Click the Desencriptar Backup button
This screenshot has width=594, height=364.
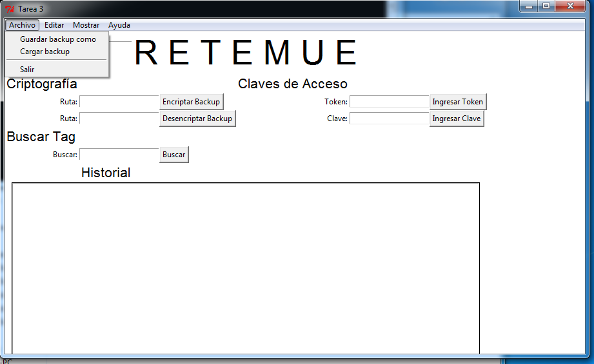tap(197, 119)
